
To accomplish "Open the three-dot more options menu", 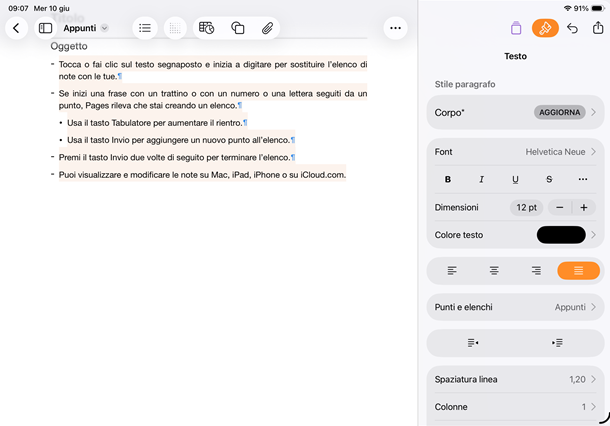I will (395, 28).
